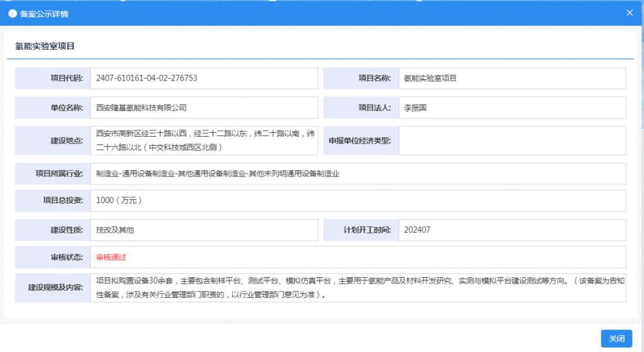Click the 审核状态 label cell
644x352 pixels.
53,257
